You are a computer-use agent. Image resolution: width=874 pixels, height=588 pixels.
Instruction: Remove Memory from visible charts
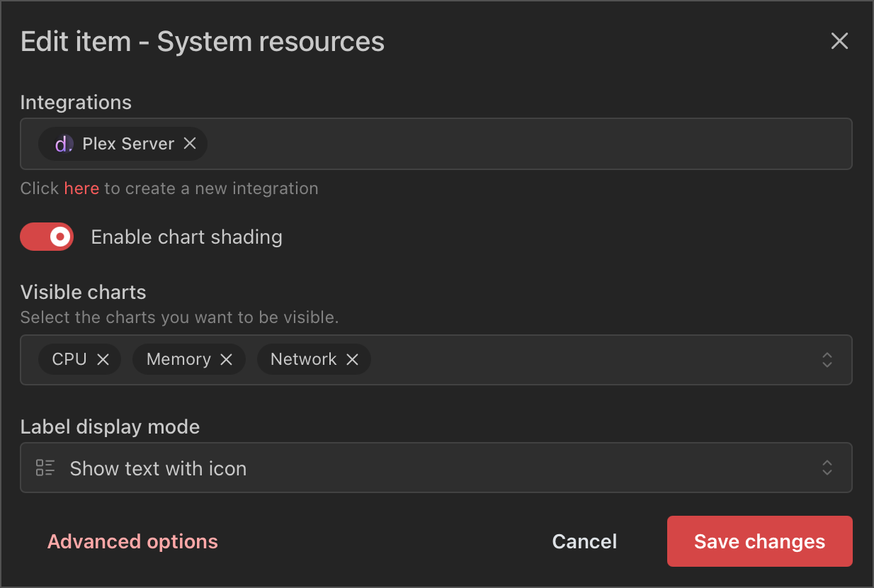(227, 360)
